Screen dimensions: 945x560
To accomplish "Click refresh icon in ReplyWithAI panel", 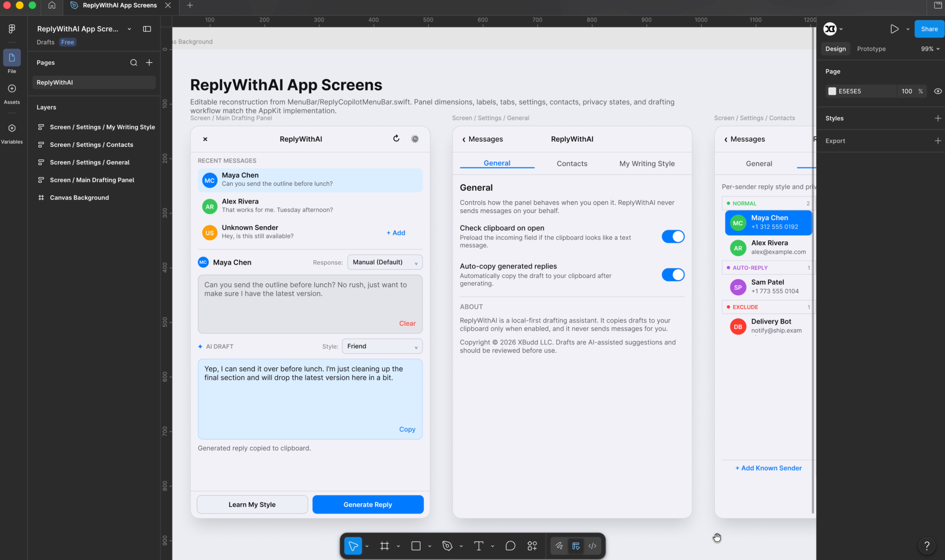I will click(x=396, y=138).
